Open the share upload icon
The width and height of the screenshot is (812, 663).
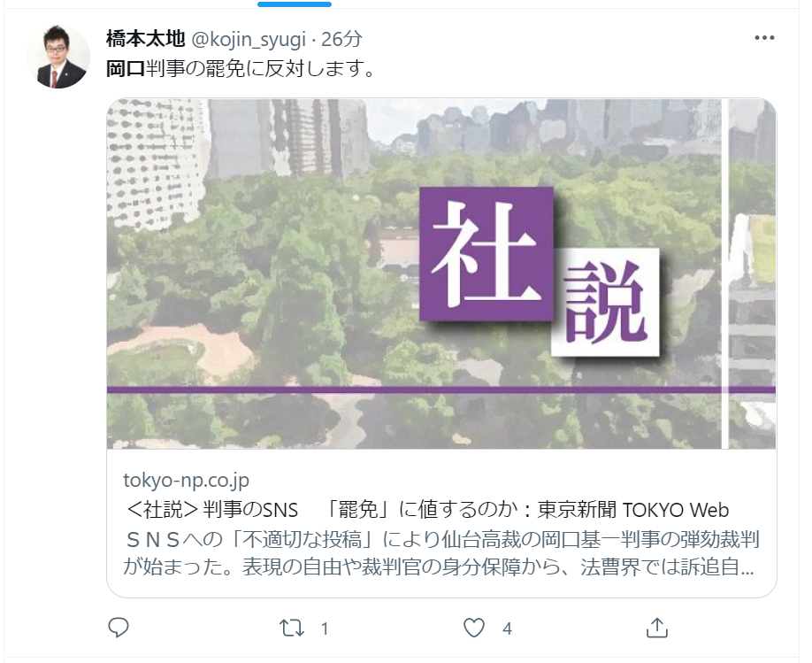coord(656,628)
